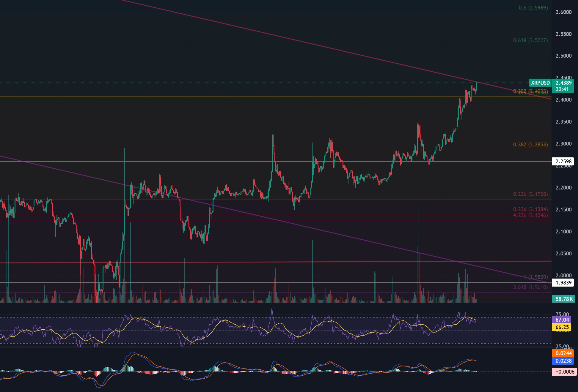Click the 2.1000 price axis tick
The image size is (578, 392).
point(563,232)
